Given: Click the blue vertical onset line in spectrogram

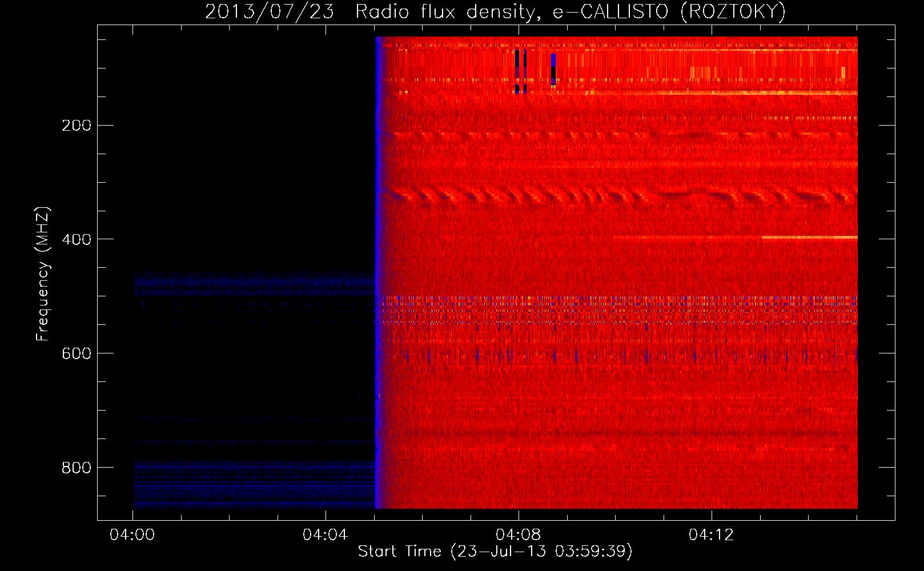Looking at the screenshot, I should pos(377,272).
